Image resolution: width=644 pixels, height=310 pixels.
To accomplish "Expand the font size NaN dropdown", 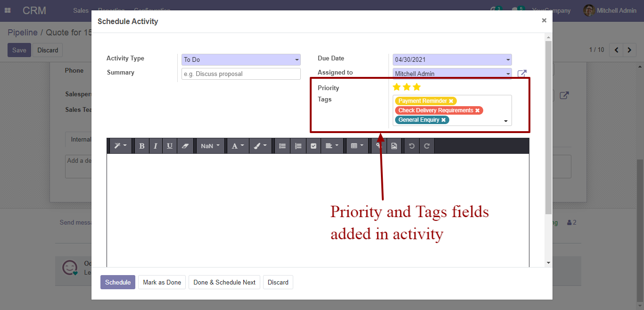I will (210, 146).
